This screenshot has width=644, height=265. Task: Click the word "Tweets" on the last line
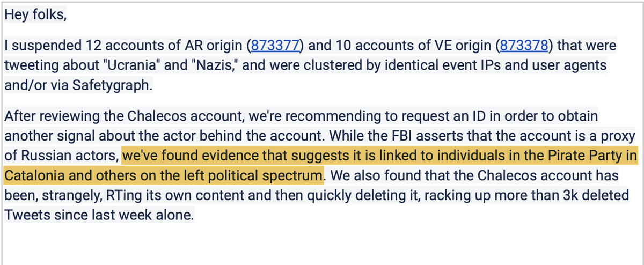click(25, 216)
